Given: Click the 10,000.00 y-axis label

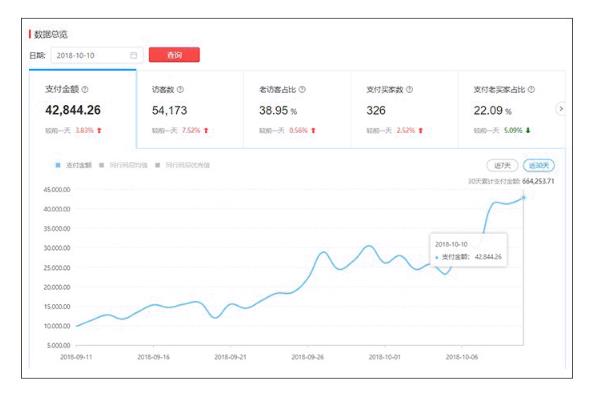Looking at the screenshot, I should (57, 326).
